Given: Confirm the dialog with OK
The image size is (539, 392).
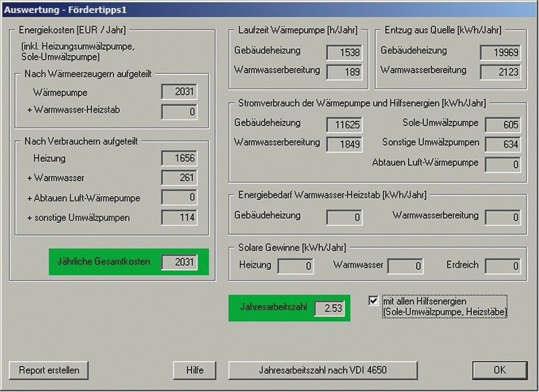Looking at the screenshot, I should click(x=499, y=370).
